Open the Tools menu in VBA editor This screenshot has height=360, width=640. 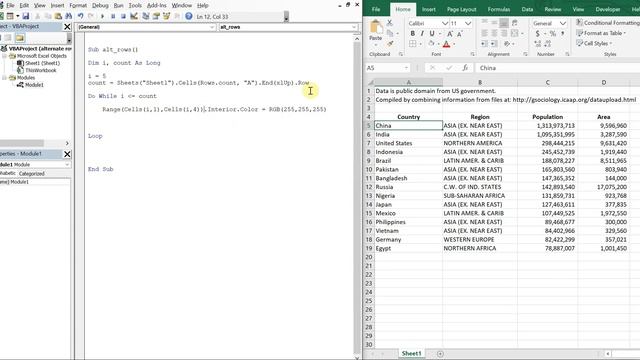click(x=135, y=5)
